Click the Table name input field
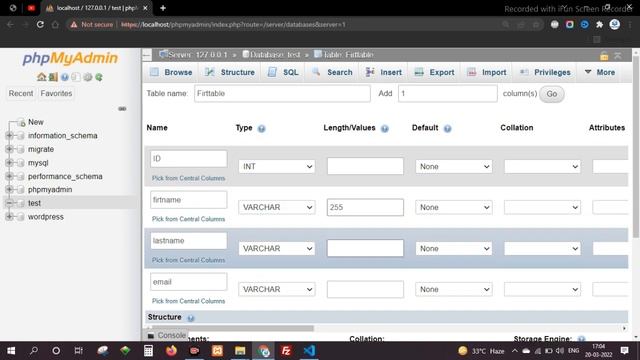Viewport: 640px width, 360px height. 282,93
